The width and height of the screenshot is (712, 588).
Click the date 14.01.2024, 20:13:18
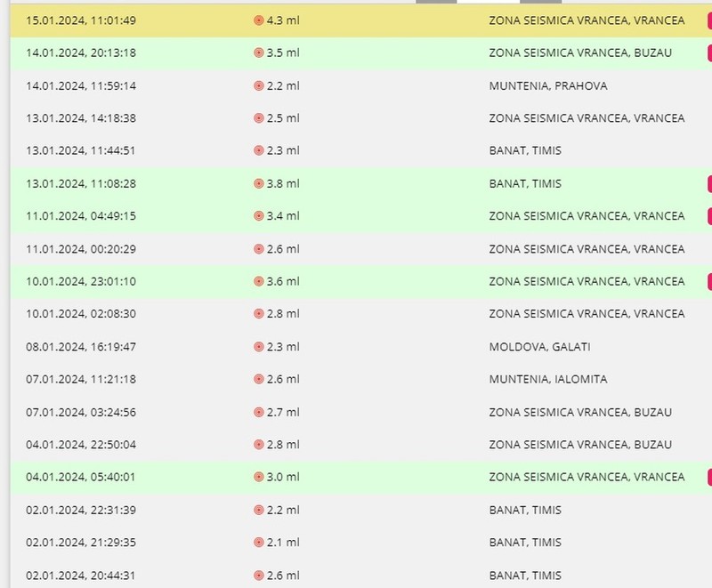pyautogui.click(x=81, y=53)
